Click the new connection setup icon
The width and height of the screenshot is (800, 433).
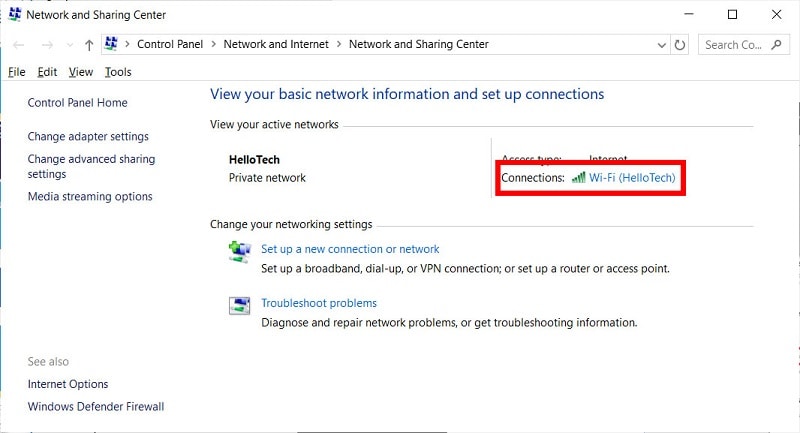pos(239,252)
